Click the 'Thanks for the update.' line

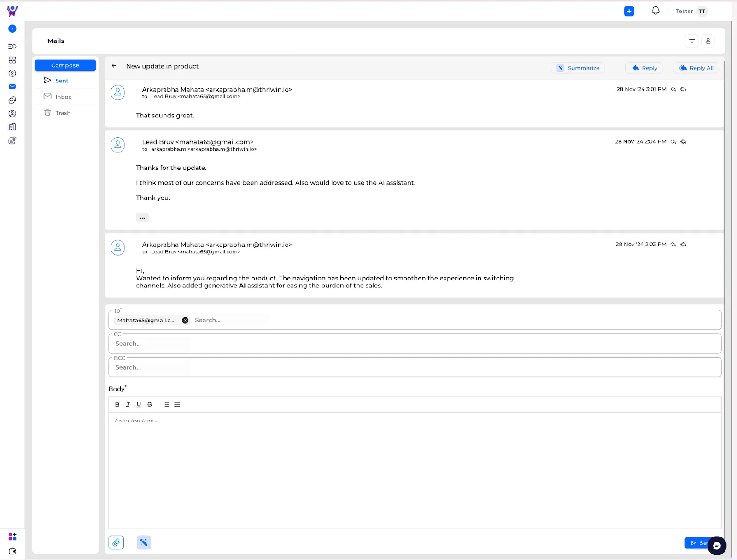point(171,168)
